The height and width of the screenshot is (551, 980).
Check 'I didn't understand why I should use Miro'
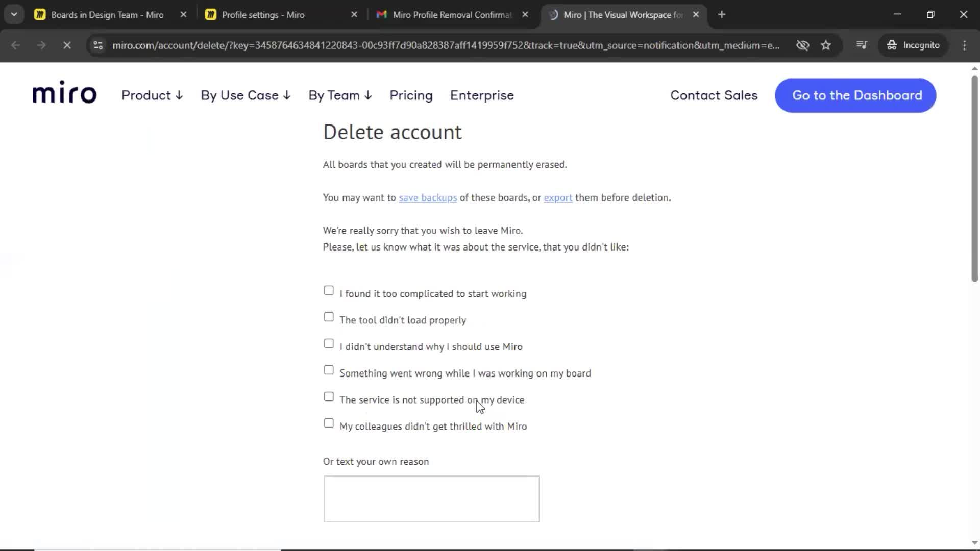point(329,343)
